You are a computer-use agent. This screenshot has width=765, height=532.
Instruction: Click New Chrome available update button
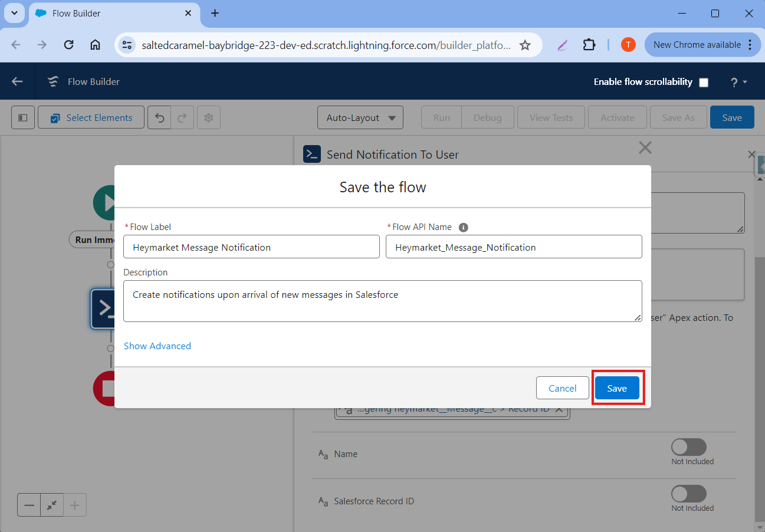697,45
